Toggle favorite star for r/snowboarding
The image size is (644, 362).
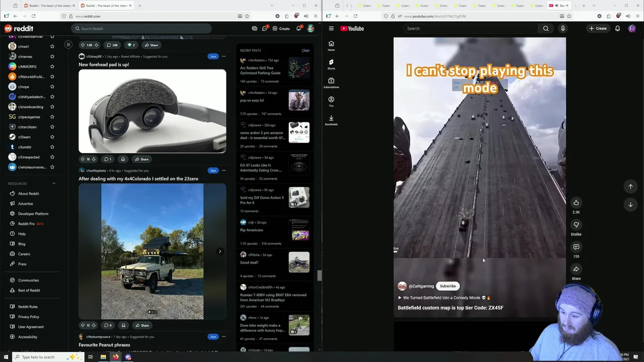tap(52, 107)
